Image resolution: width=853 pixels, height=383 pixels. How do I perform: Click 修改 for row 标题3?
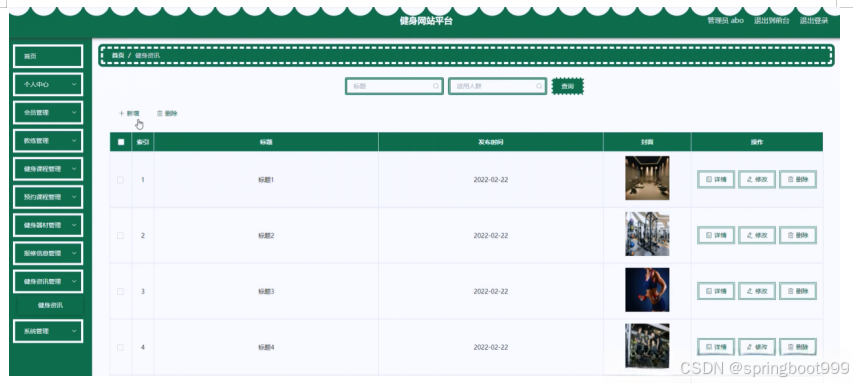click(757, 292)
